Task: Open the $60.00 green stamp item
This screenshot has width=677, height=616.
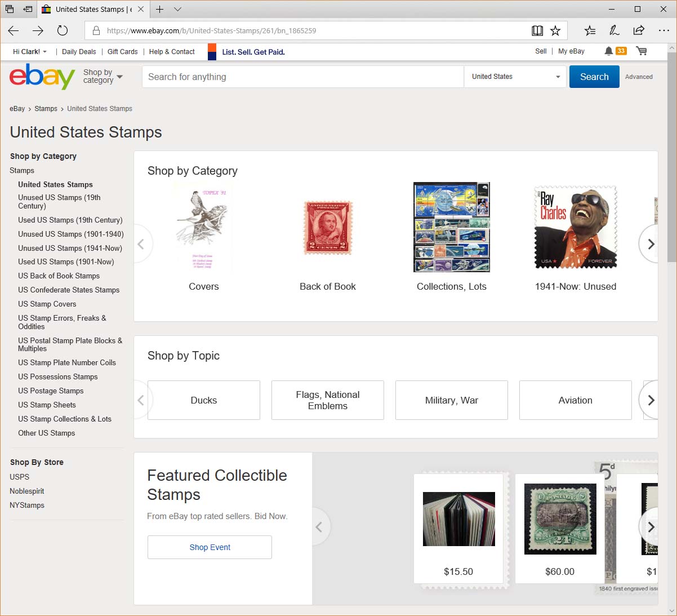Action: pos(560,528)
